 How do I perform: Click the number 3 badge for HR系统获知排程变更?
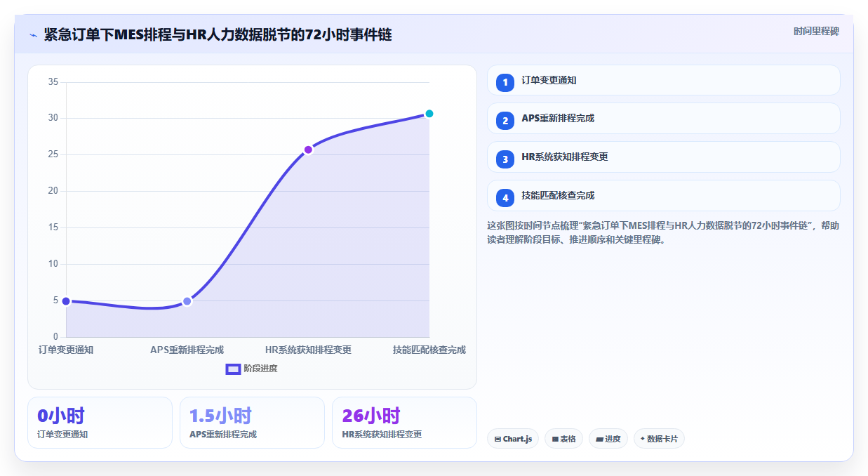(x=505, y=159)
